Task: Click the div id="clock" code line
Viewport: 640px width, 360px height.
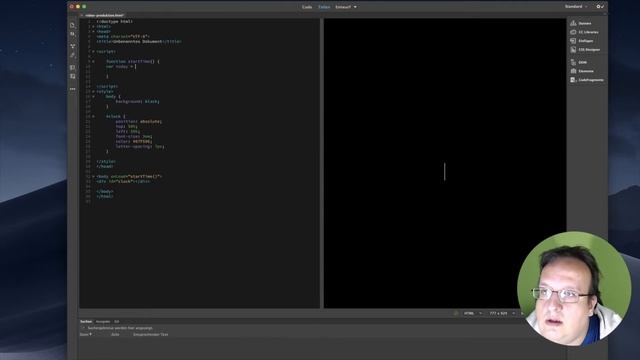Action: coord(123,181)
